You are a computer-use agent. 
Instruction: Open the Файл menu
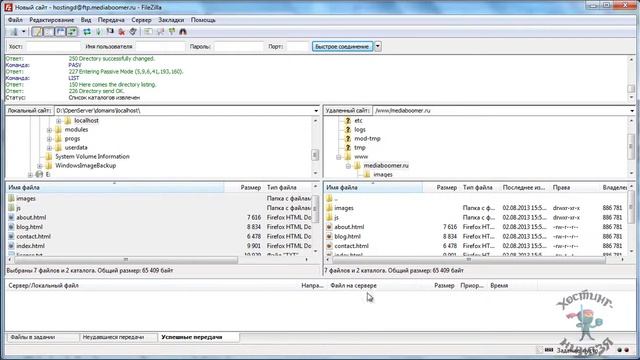coord(15,20)
